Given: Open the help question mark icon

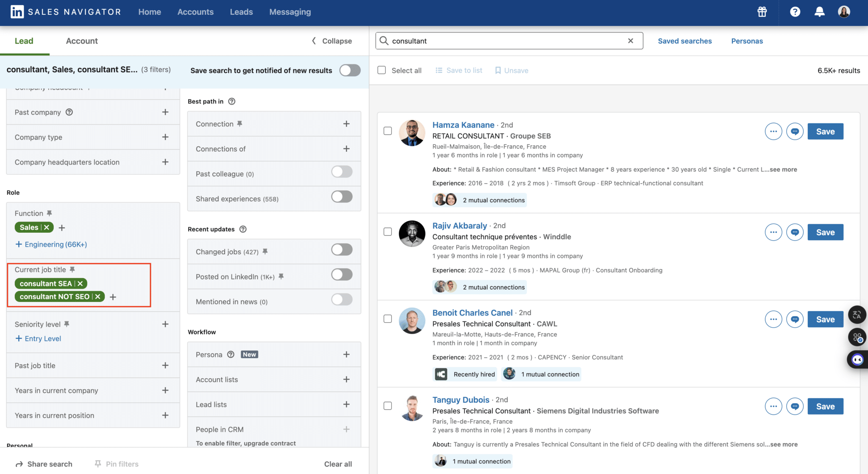Looking at the screenshot, I should coord(795,12).
